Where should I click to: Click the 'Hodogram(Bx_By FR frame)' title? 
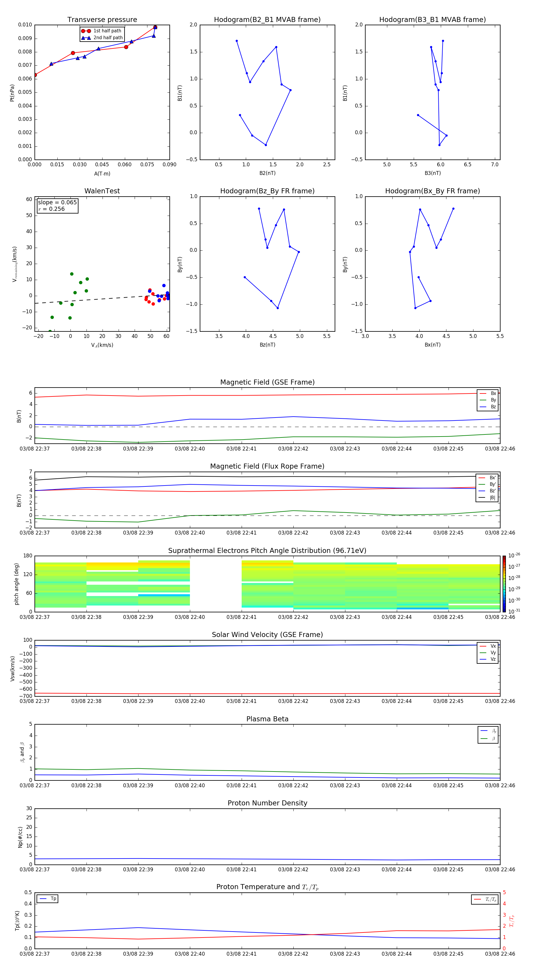point(432,191)
